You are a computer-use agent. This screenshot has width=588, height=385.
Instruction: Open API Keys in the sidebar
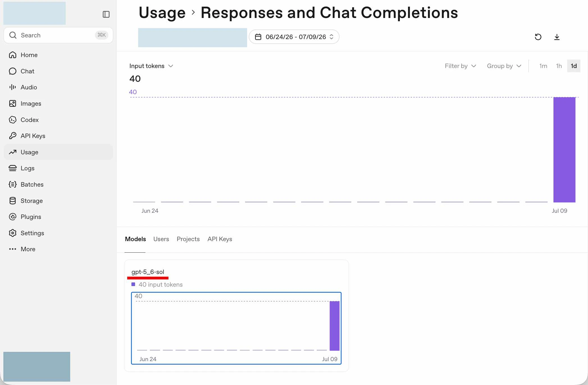(58, 136)
